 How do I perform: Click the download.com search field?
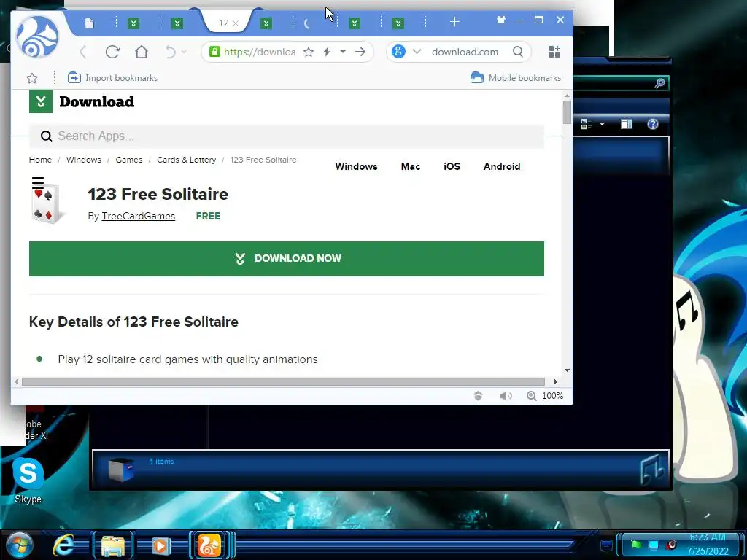click(x=465, y=52)
